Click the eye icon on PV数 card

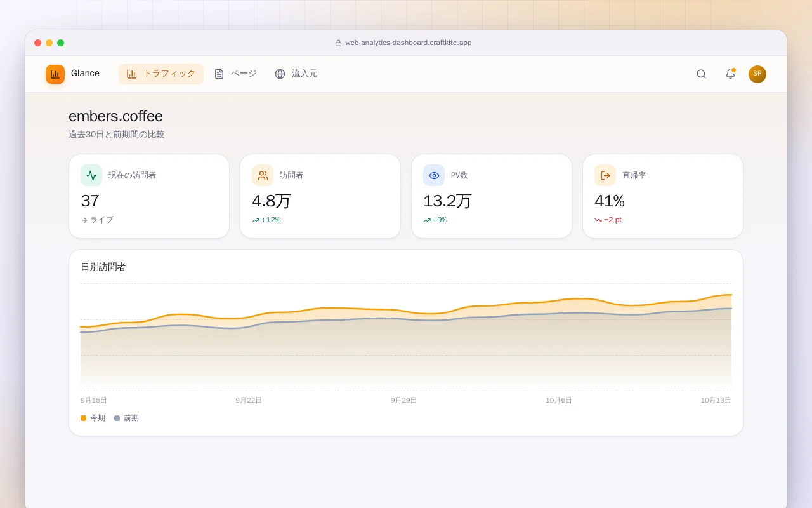[x=434, y=175]
